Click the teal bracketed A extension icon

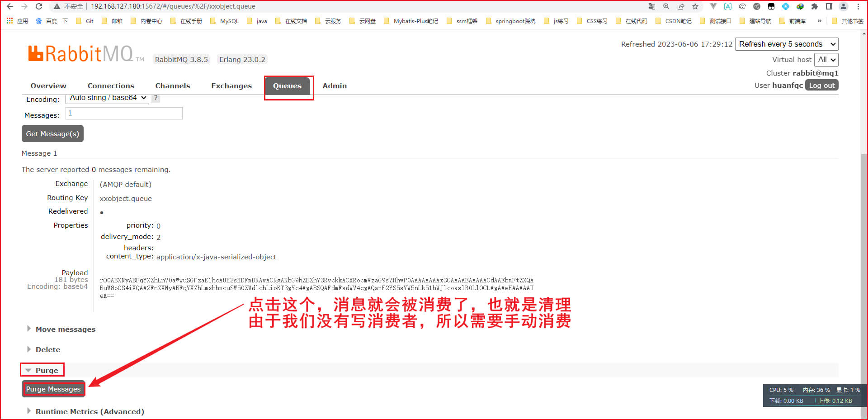click(728, 6)
